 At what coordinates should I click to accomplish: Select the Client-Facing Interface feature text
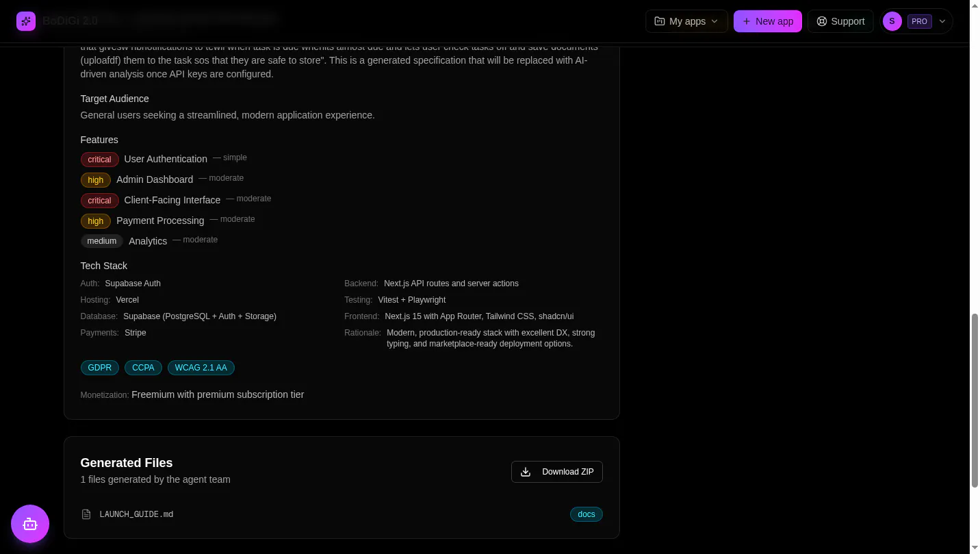click(172, 200)
